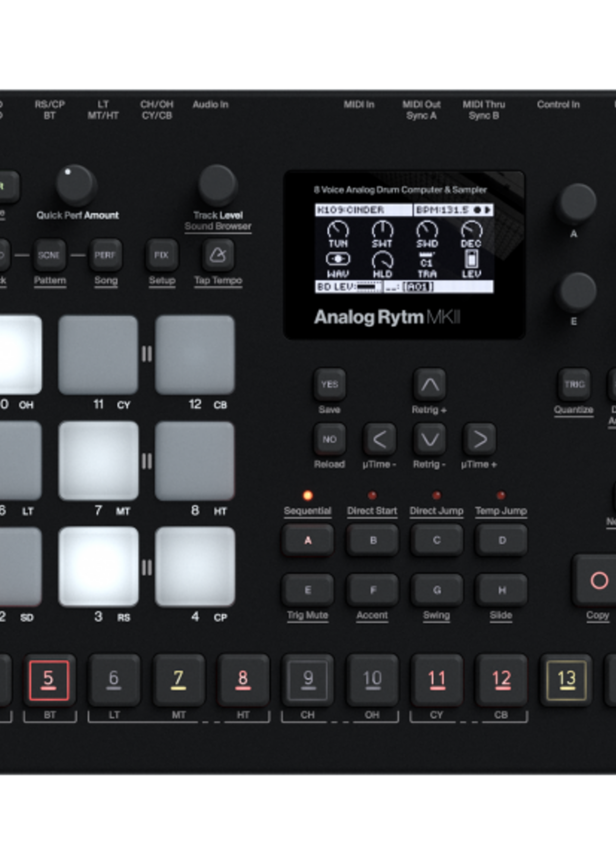The height and width of the screenshot is (863, 616).
Task: Select bank F Accent button
Action: click(373, 590)
